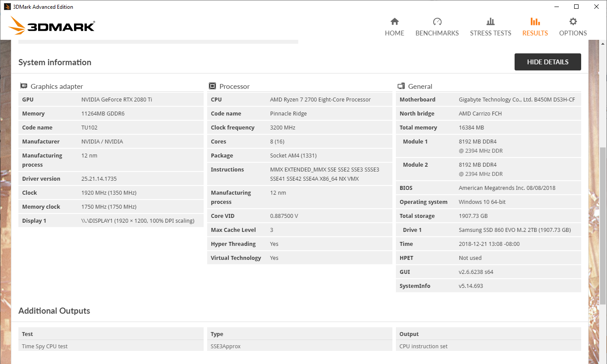Select the Stress Tests bar icon
The width and height of the screenshot is (607, 364).
(x=490, y=21)
